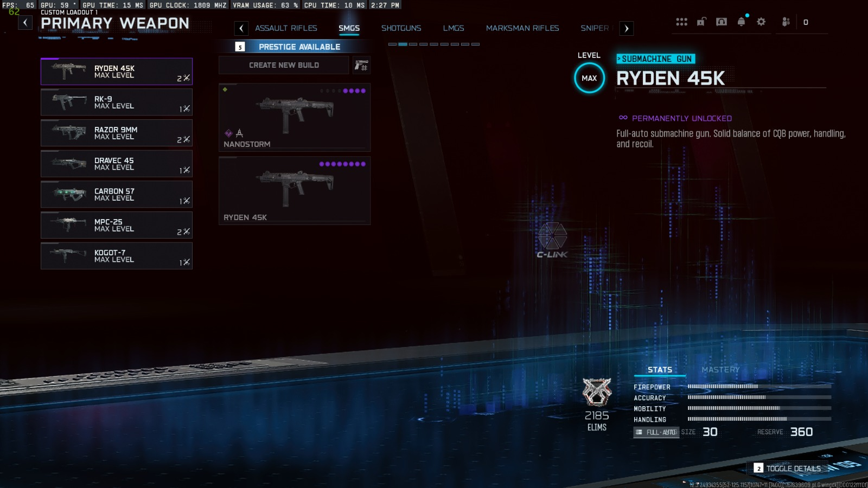Open the Shotguns category tab
This screenshot has width=868, height=488.
[401, 28]
